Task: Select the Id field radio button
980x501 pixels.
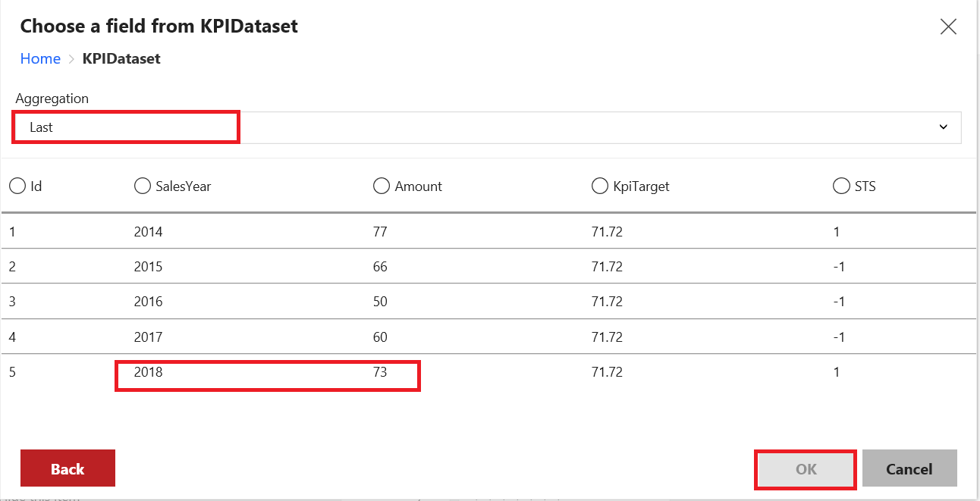Action: coord(17,186)
